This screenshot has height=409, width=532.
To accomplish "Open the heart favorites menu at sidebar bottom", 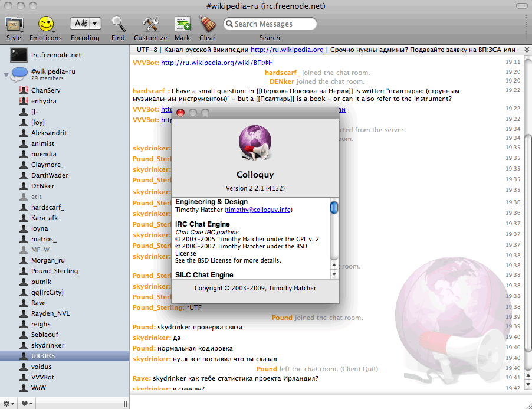I will (x=27, y=404).
